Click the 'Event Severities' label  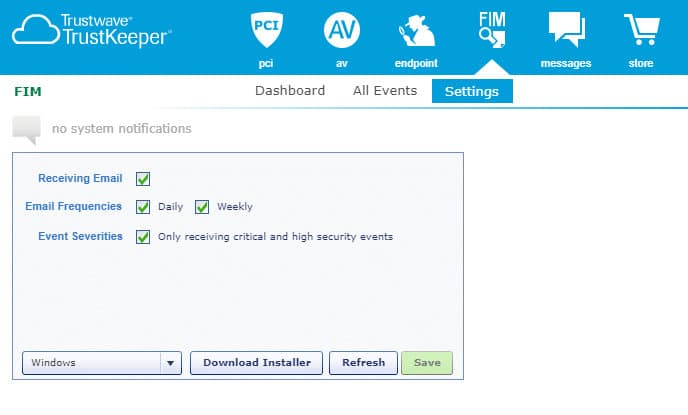[80, 236]
